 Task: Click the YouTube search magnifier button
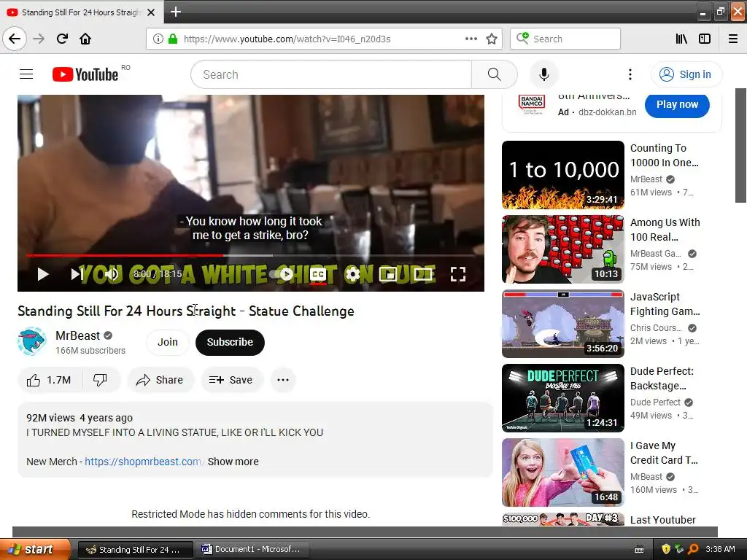pyautogui.click(x=495, y=74)
